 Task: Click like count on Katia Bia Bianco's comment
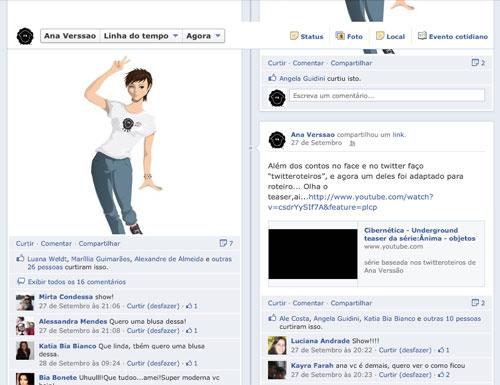tap(192, 363)
